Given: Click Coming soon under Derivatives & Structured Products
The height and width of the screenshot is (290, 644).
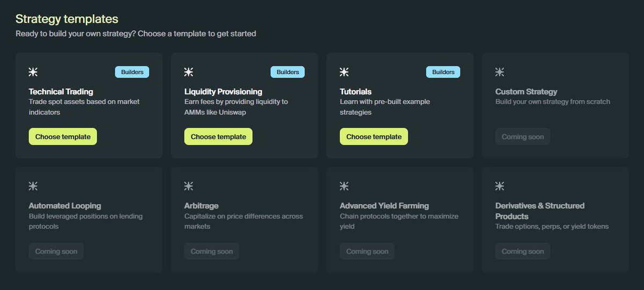Looking at the screenshot, I should pos(523,251).
